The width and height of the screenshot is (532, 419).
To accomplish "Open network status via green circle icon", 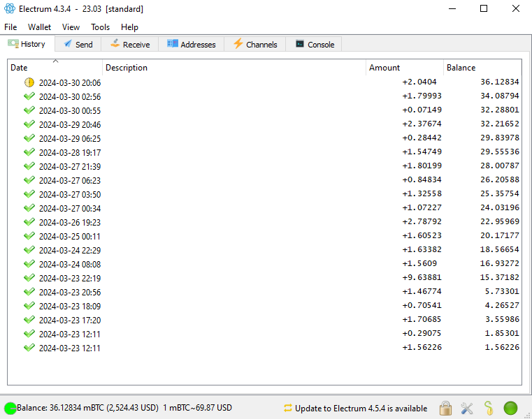I will tap(510, 408).
